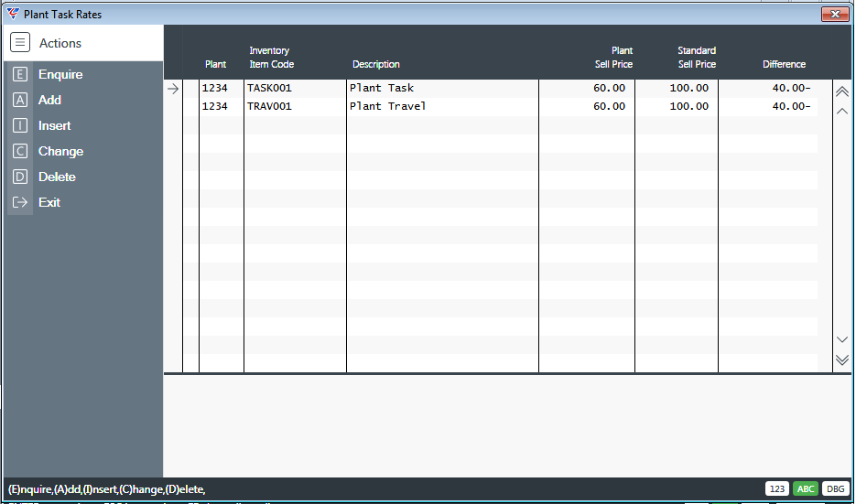Click 60.00 plant sell price for TRAV001
Image resolution: width=856 pixels, height=504 pixels.
click(609, 106)
